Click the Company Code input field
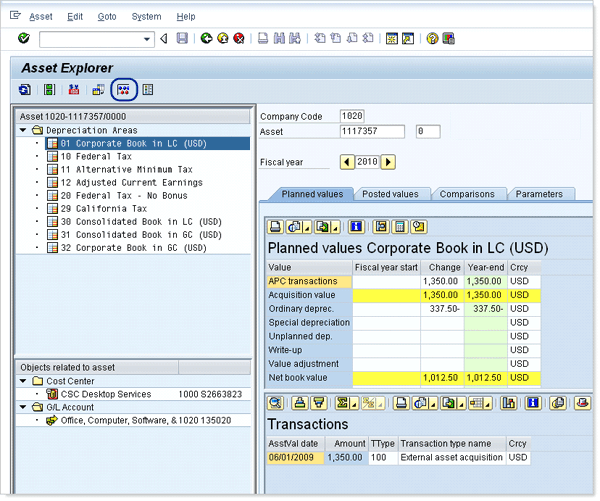This screenshot has width=600, height=501. tap(352, 116)
